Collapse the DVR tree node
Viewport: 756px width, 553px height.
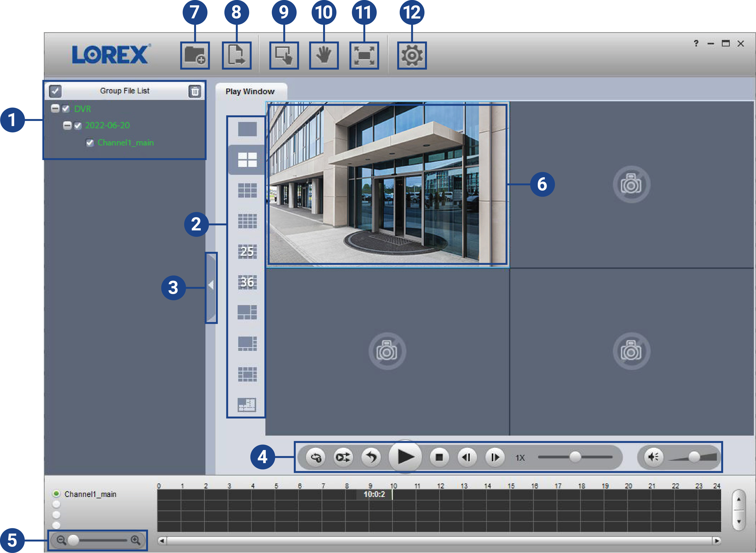pyautogui.click(x=55, y=108)
